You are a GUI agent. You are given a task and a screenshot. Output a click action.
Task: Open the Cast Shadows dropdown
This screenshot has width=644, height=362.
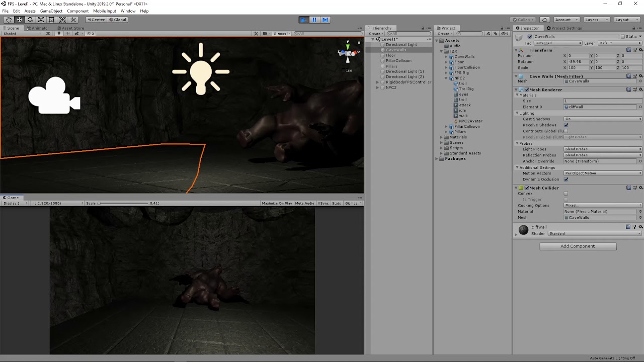[x=603, y=119]
